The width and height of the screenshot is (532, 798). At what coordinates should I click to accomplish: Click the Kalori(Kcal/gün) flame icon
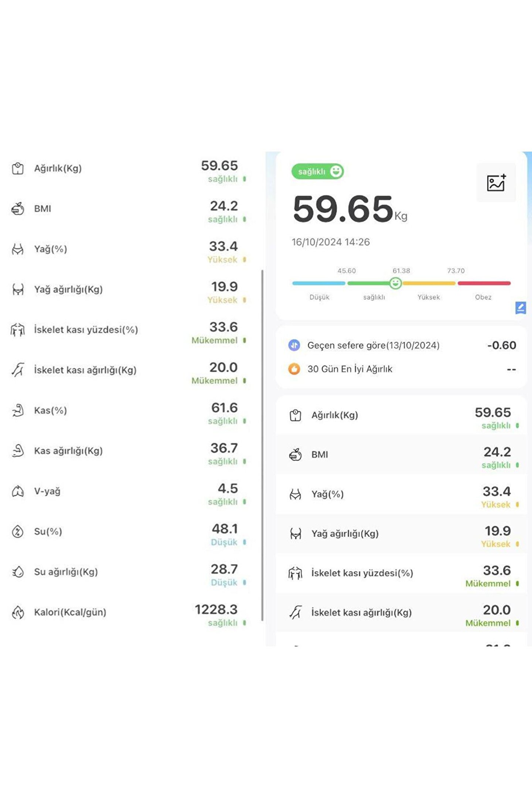point(18,612)
